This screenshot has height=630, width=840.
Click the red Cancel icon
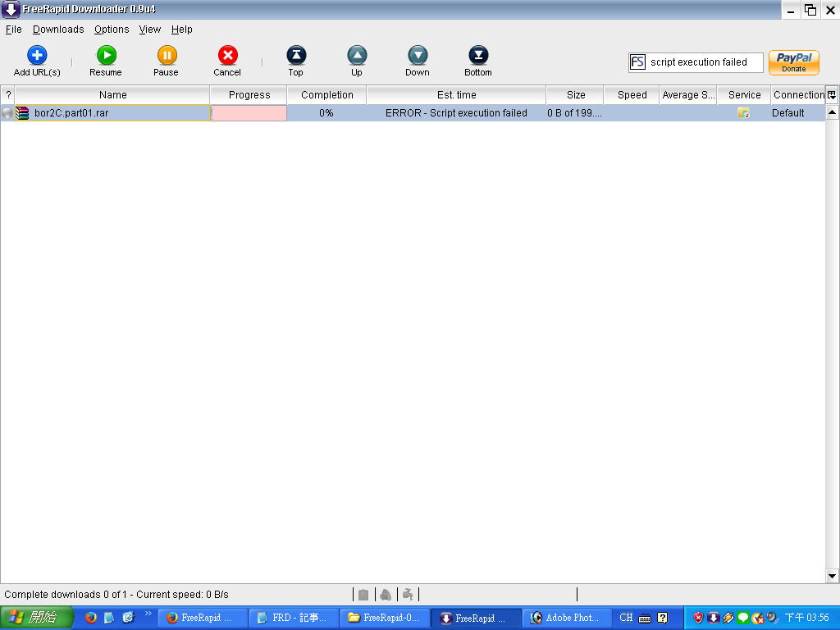227,56
